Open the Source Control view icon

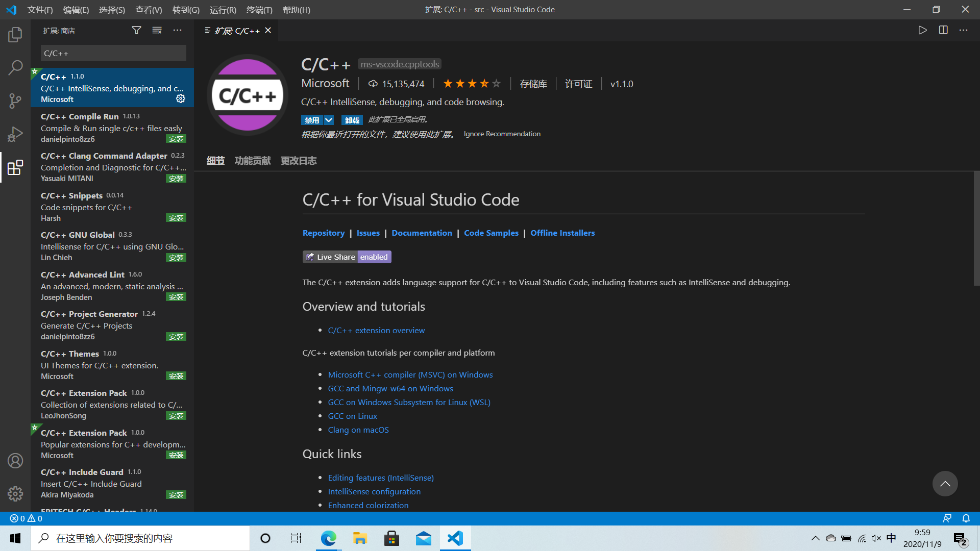pyautogui.click(x=15, y=101)
